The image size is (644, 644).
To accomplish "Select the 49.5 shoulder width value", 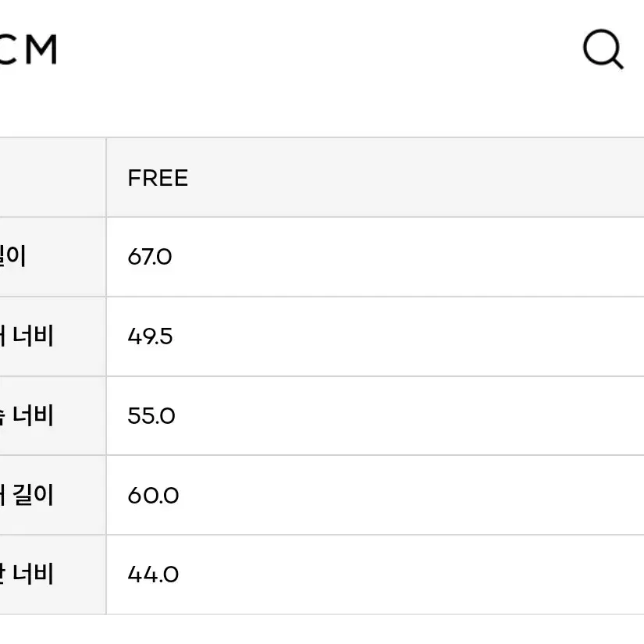I will 150,336.
